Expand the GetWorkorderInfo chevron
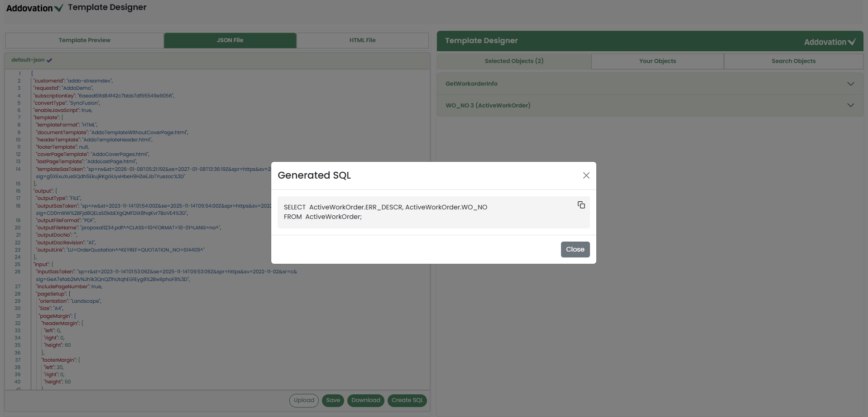Image resolution: width=868 pixels, height=417 pixels. click(850, 84)
